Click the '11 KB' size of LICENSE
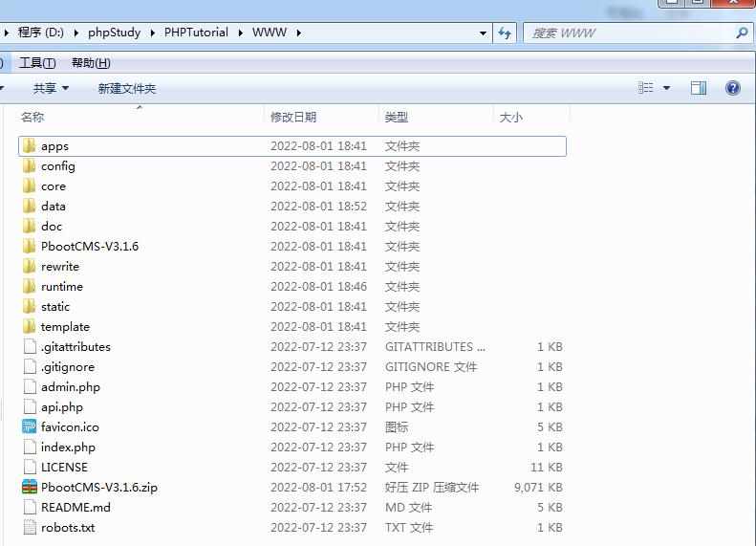Viewport: 756px width, 546px height. tap(547, 467)
